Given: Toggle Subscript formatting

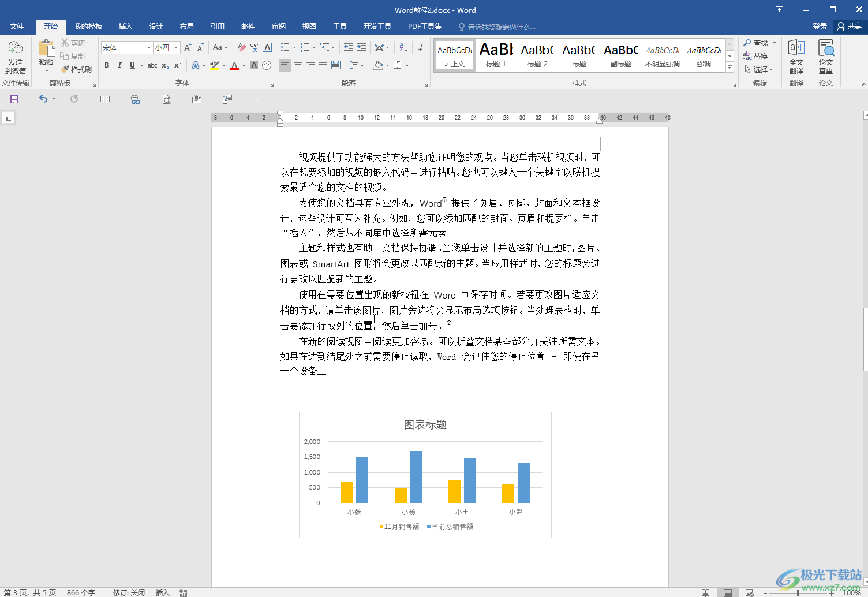Looking at the screenshot, I should (x=165, y=65).
